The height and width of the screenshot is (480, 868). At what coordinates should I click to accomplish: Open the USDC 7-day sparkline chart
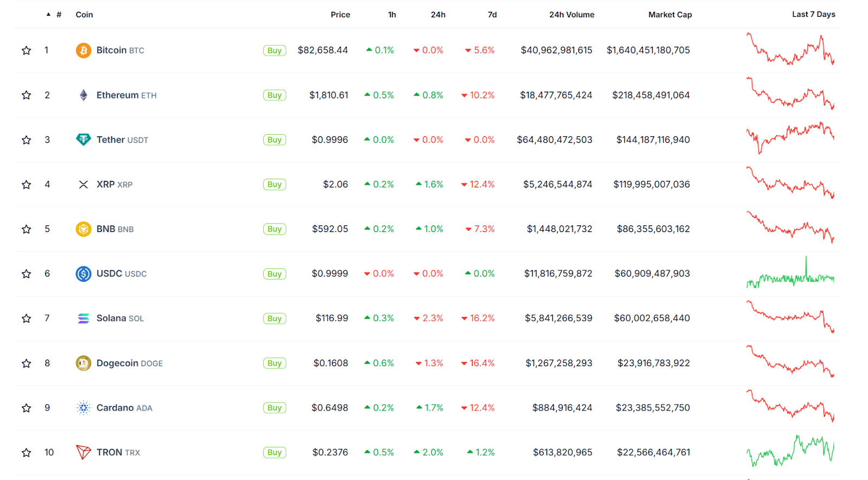coord(790,274)
